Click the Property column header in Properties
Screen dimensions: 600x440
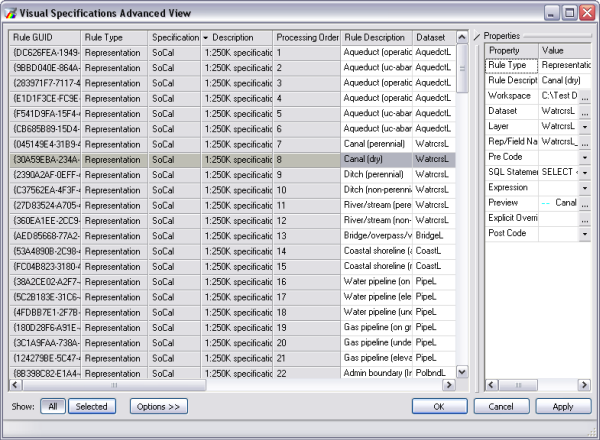[512, 51]
